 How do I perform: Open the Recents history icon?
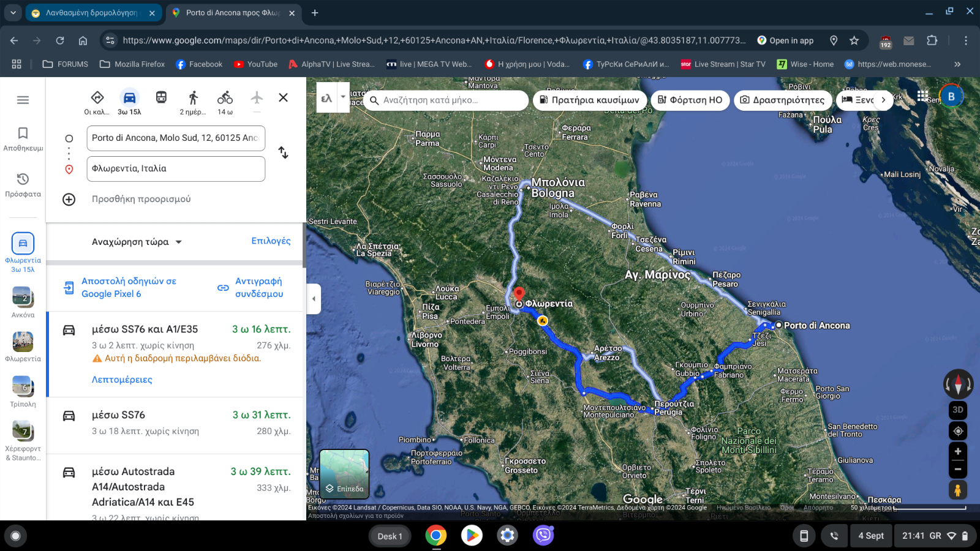pos(23,179)
